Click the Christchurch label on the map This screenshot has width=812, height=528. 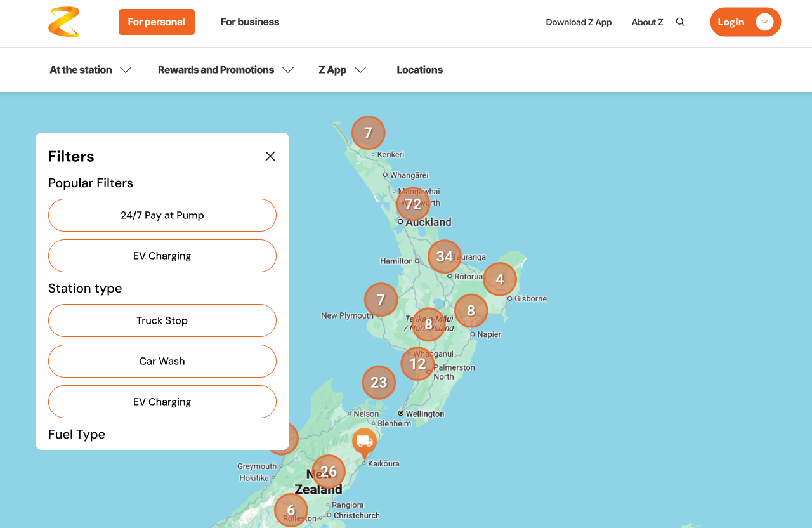click(357, 515)
